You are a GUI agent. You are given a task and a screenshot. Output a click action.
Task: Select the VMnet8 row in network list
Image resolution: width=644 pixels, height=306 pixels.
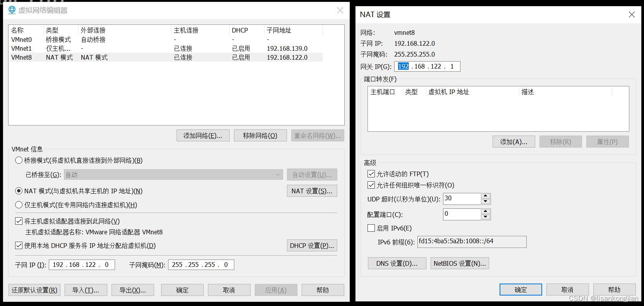click(x=167, y=57)
